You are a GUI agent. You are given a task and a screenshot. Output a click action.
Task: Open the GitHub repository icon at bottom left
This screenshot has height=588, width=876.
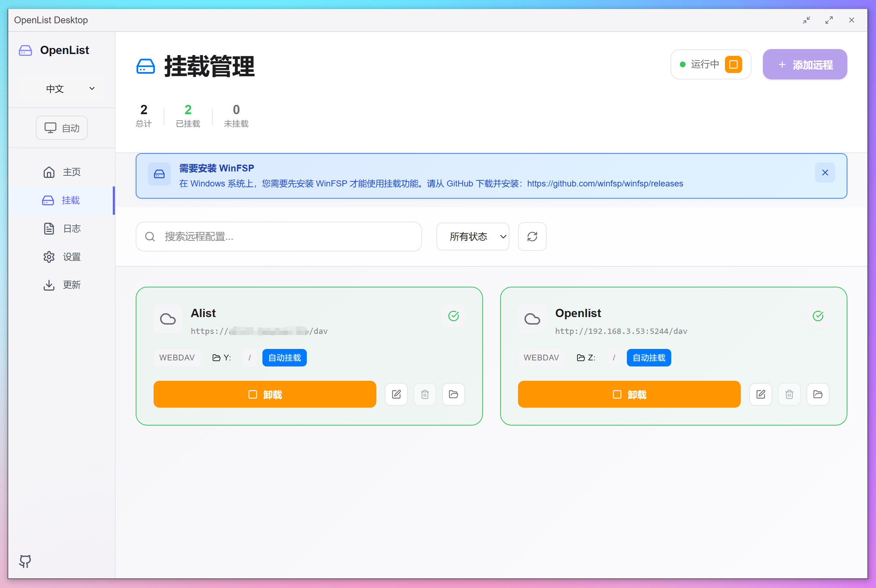tap(24, 562)
